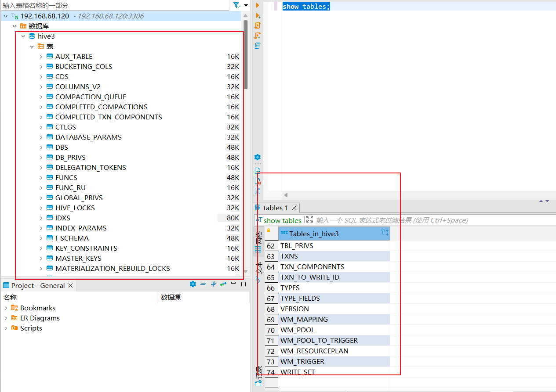Collapse the hive3 database node
This screenshot has height=392, width=556.
(x=23, y=36)
